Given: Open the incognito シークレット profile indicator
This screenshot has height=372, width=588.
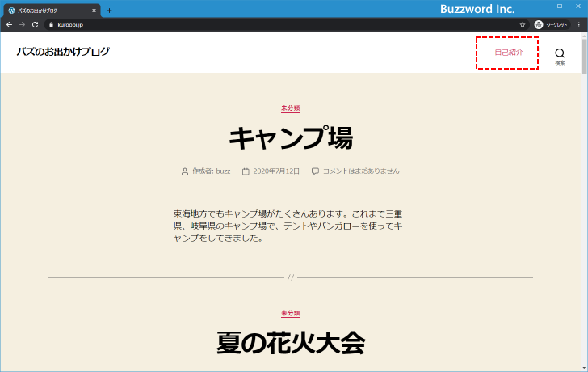Looking at the screenshot, I should tap(551, 25).
